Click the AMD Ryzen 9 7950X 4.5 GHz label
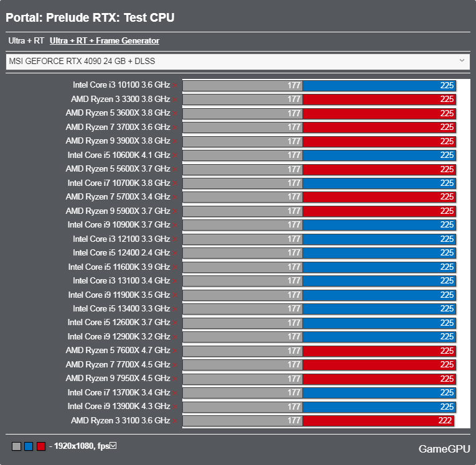Viewport: 476px width, 465px height. [x=118, y=378]
